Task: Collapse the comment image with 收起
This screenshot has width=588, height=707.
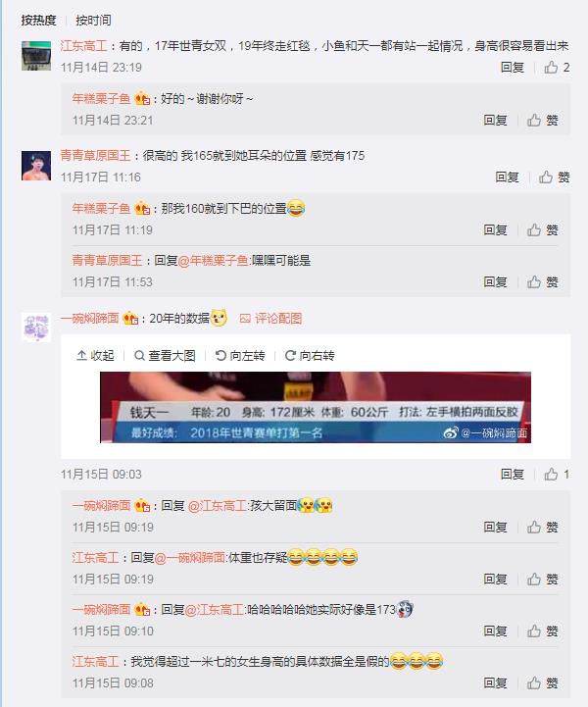Action: coord(95,356)
